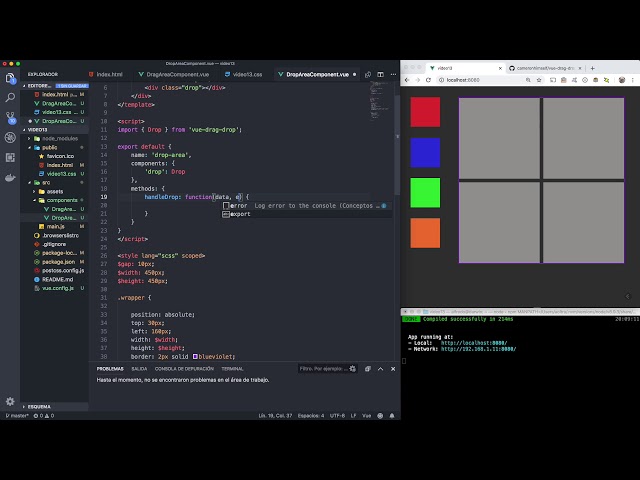Click the errors and warnings count in status bar
Screen dimensions: 640x480
(44, 416)
